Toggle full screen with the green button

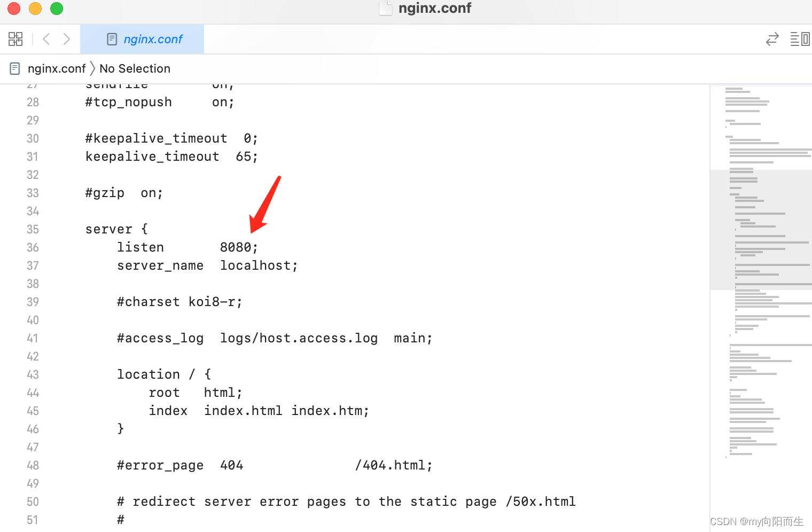pyautogui.click(x=56, y=9)
